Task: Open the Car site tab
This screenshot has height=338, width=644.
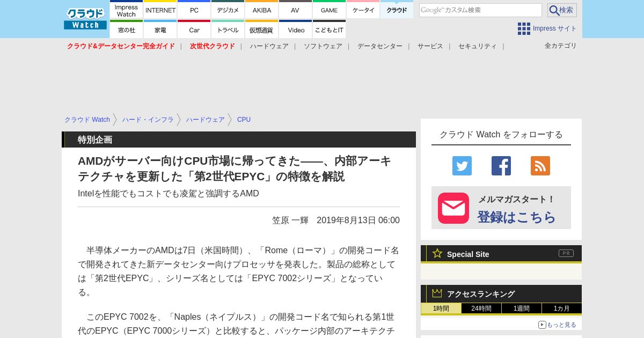Action: [x=194, y=30]
